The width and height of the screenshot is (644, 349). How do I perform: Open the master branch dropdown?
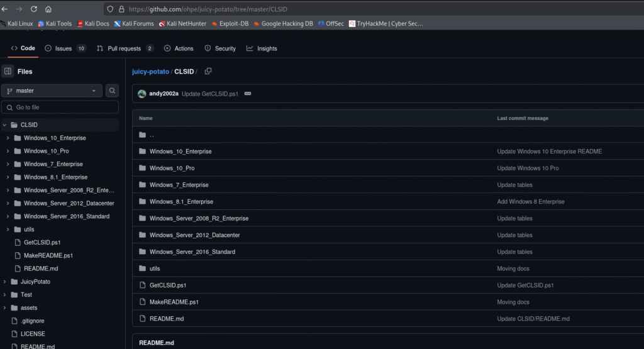(52, 91)
